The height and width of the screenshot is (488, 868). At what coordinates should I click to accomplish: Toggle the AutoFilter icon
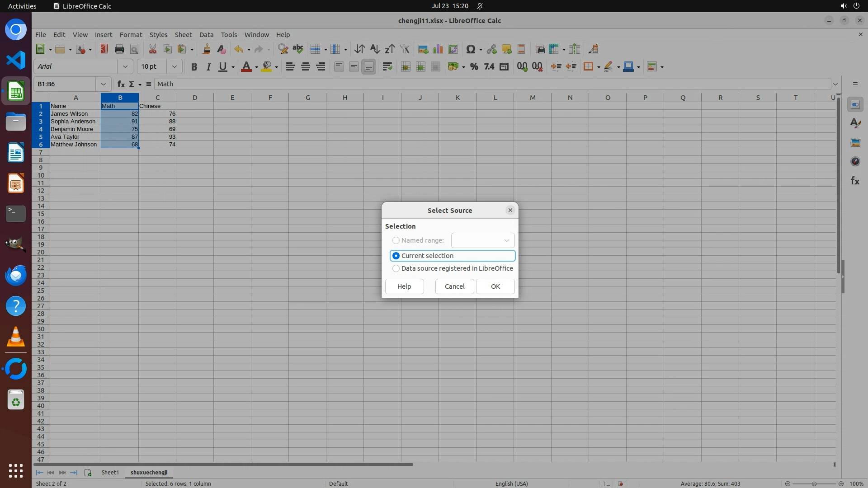pyautogui.click(x=405, y=49)
